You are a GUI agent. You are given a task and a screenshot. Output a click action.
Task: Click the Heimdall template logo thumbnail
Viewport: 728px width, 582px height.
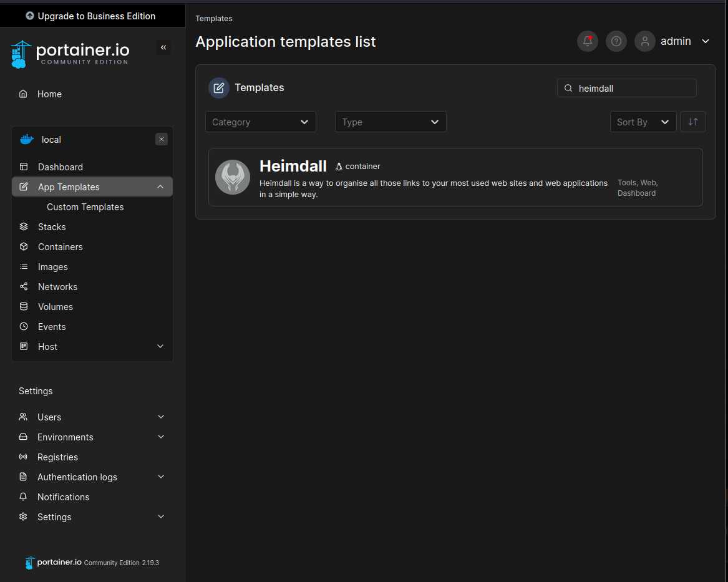click(x=233, y=177)
